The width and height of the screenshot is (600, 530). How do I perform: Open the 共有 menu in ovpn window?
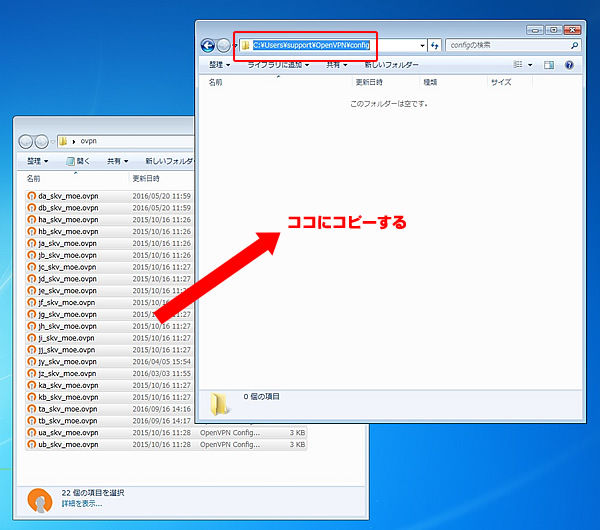click(x=117, y=161)
